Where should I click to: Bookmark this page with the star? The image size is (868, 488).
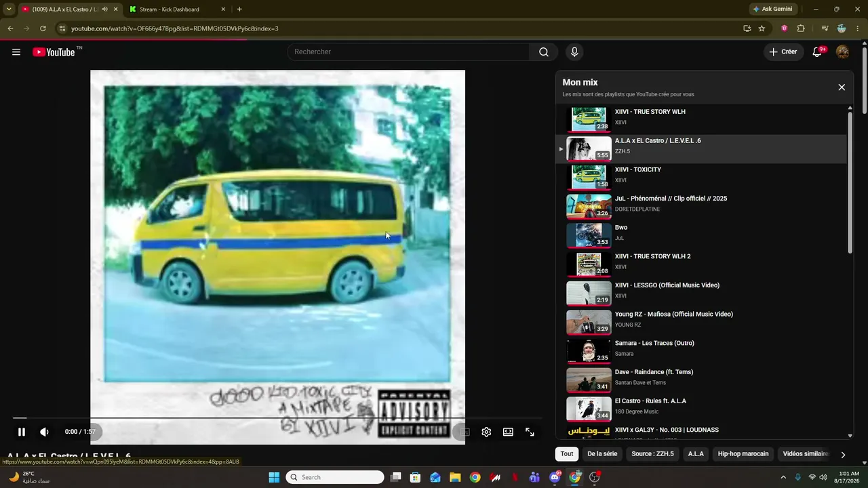(762, 28)
